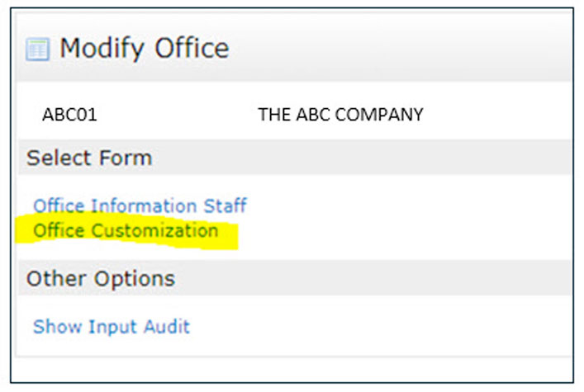Select the ABC01 office code
584x392 pixels.
[x=69, y=115]
